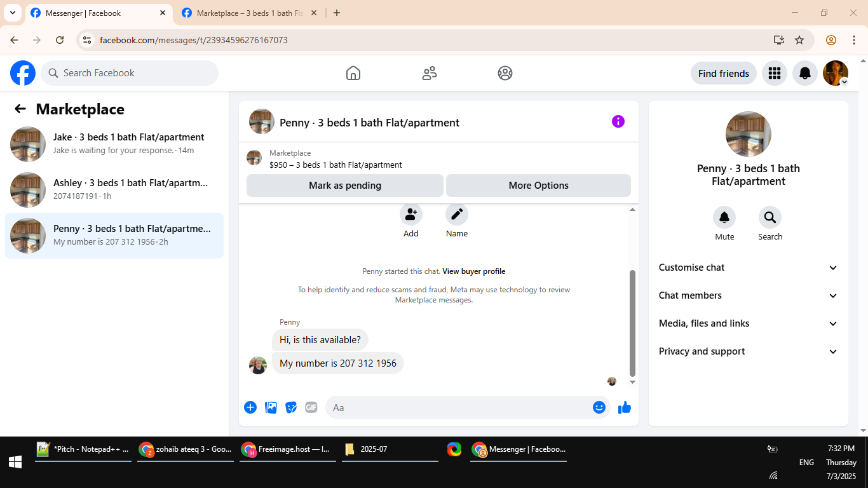Click the chat scrollbar thumb

pyautogui.click(x=632, y=323)
